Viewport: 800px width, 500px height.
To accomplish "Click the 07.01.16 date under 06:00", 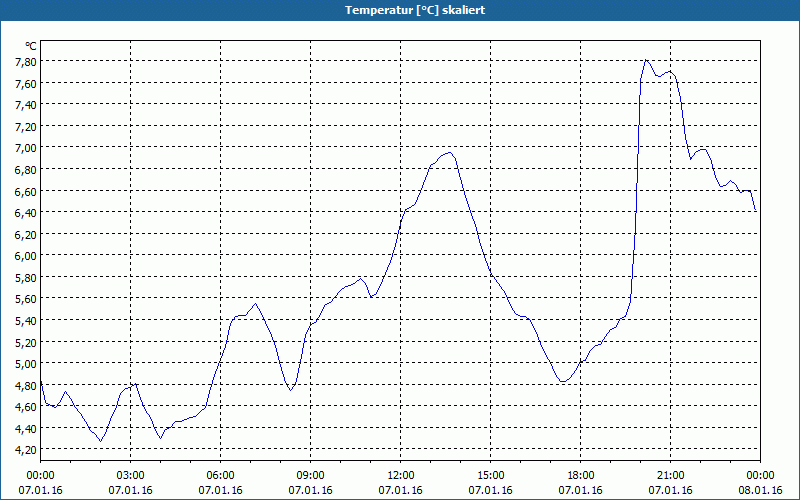I will click(x=220, y=490).
